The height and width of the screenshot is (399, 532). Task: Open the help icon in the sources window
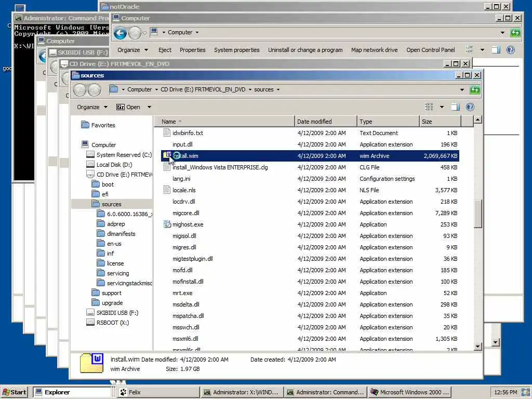pos(470,107)
